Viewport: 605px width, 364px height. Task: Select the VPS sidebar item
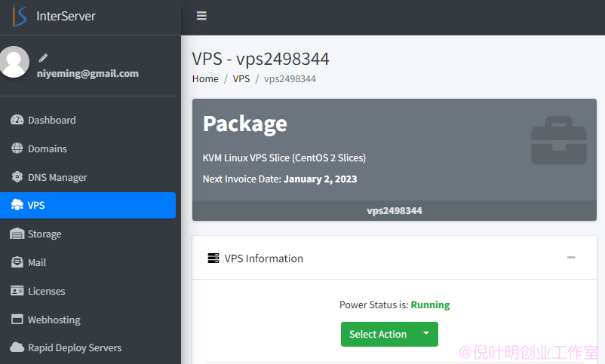coord(88,205)
